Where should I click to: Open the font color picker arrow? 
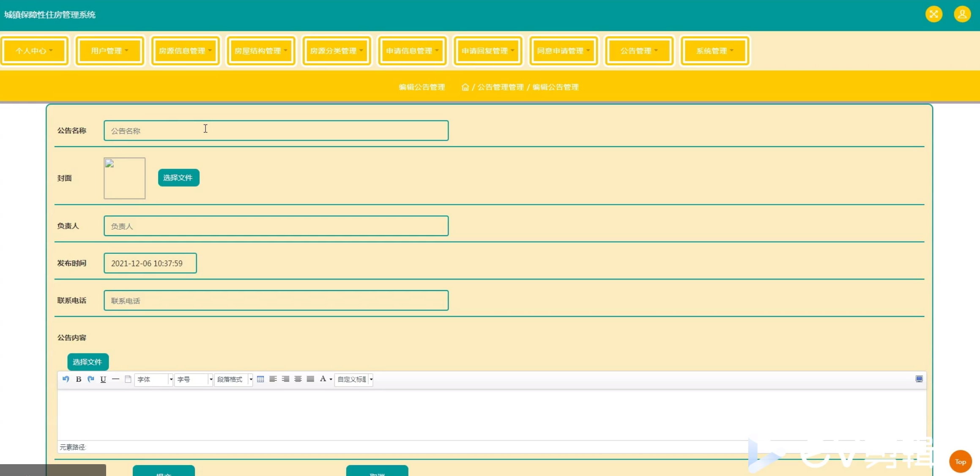[x=331, y=379]
